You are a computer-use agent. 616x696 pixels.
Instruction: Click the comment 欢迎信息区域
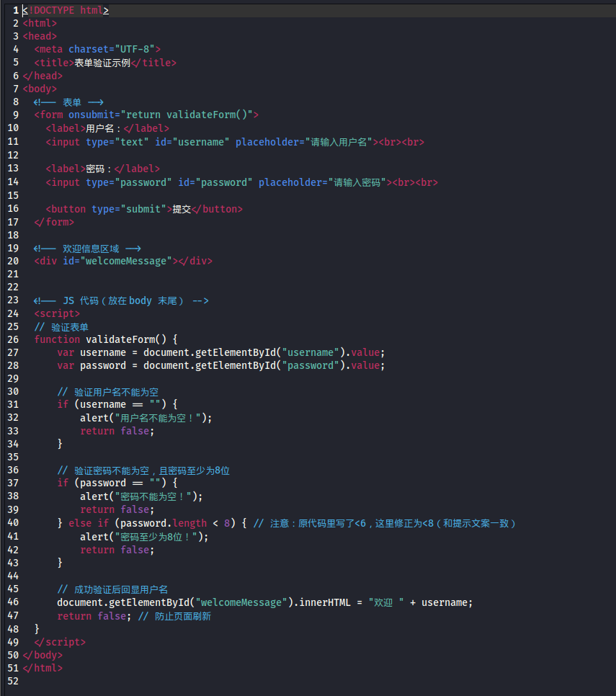click(87, 249)
